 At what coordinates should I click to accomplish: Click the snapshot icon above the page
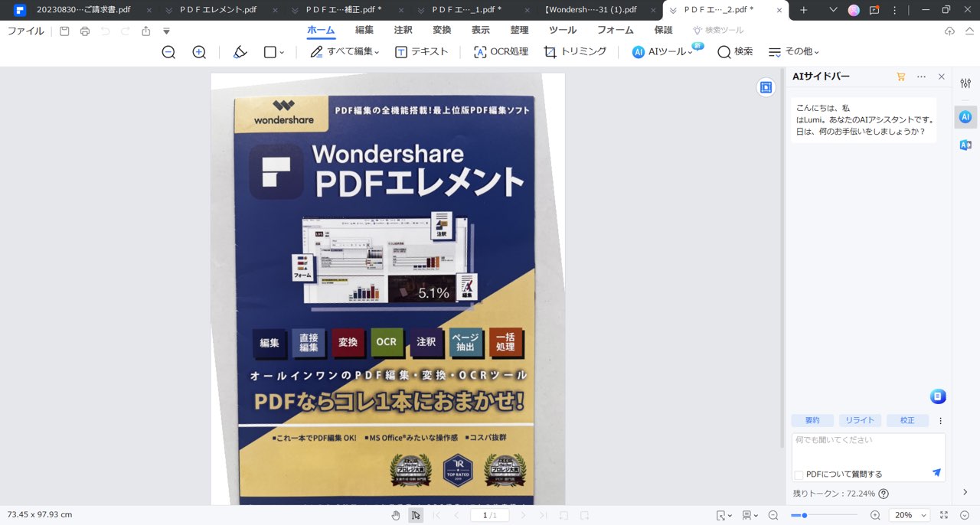tap(766, 87)
